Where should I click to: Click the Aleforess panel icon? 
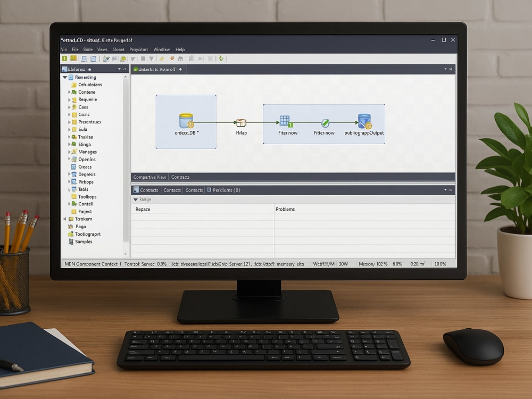pyautogui.click(x=64, y=69)
